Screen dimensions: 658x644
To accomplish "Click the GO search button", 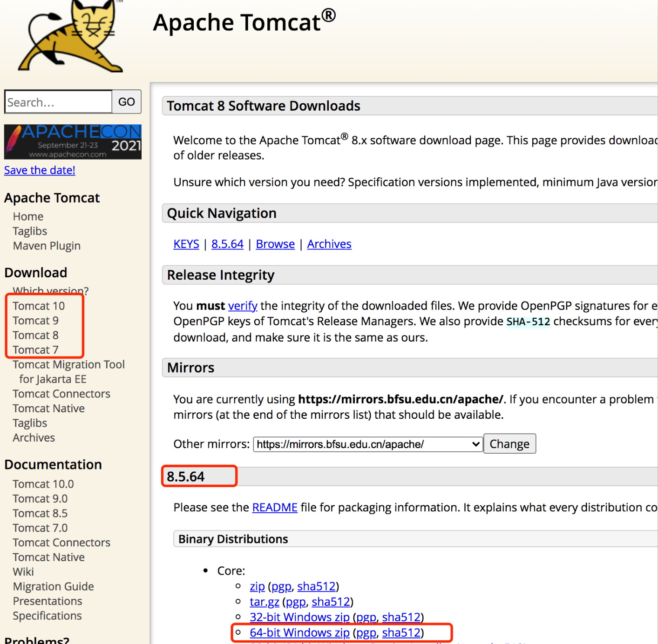I will click(x=127, y=102).
